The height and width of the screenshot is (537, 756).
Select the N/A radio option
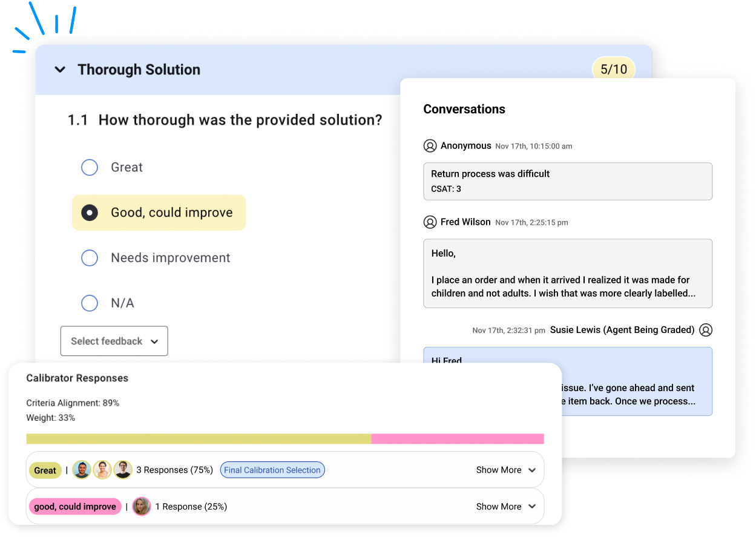[90, 303]
